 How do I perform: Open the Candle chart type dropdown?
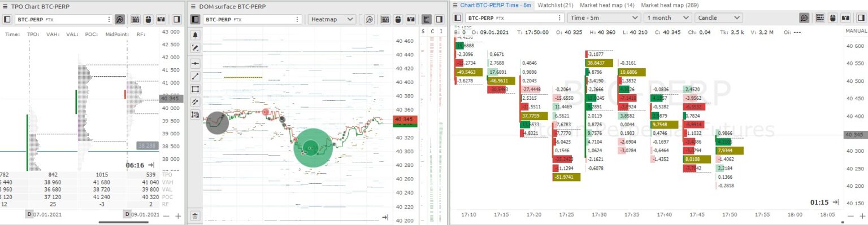pyautogui.click(x=718, y=17)
